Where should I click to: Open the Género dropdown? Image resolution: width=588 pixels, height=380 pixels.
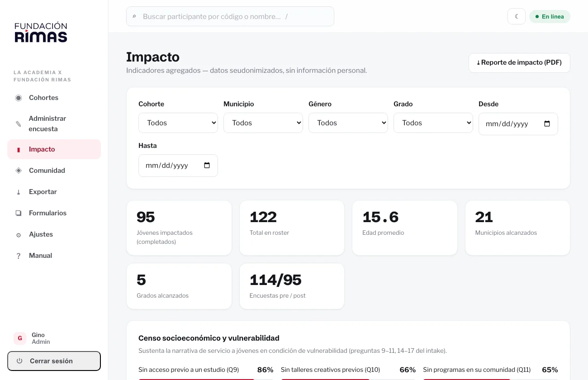[348, 123]
